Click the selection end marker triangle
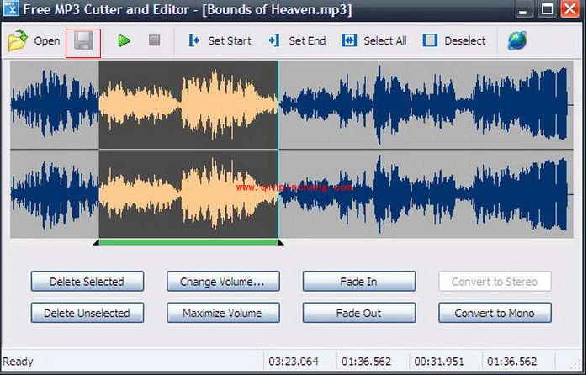 (x=280, y=243)
